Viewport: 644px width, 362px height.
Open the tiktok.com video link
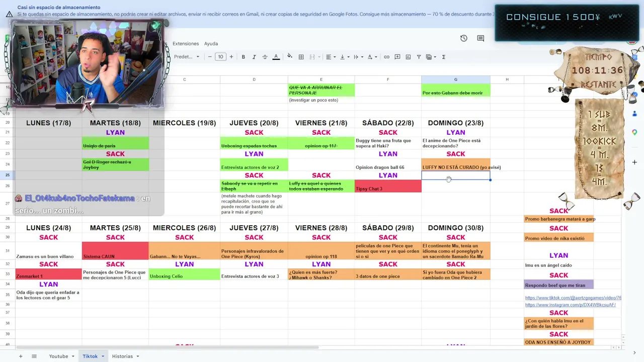click(573, 298)
